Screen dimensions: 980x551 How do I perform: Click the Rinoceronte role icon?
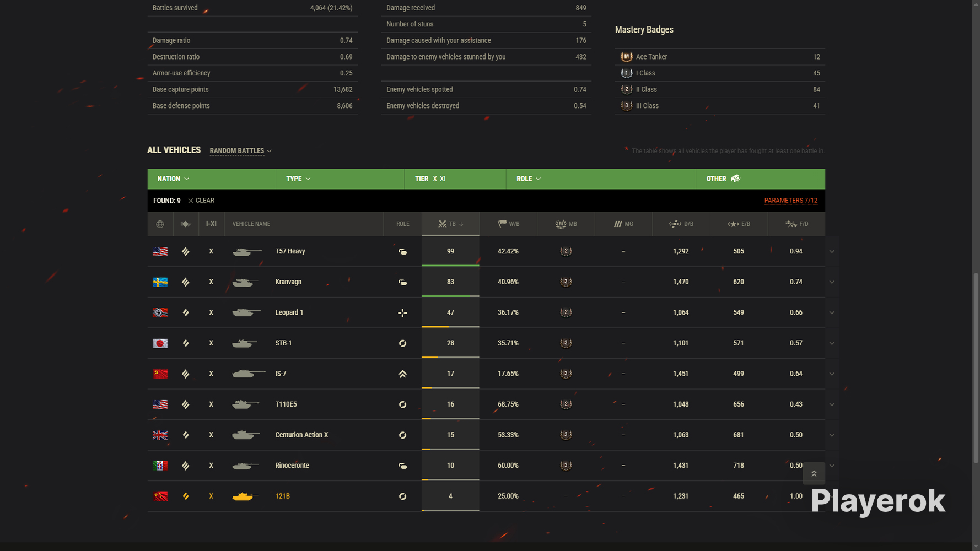[x=402, y=466]
